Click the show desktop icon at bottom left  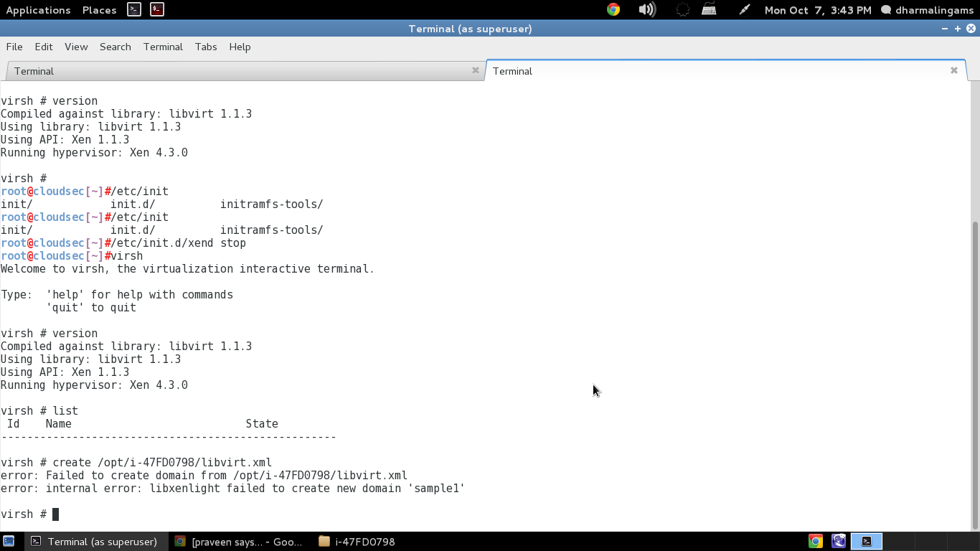click(x=9, y=542)
